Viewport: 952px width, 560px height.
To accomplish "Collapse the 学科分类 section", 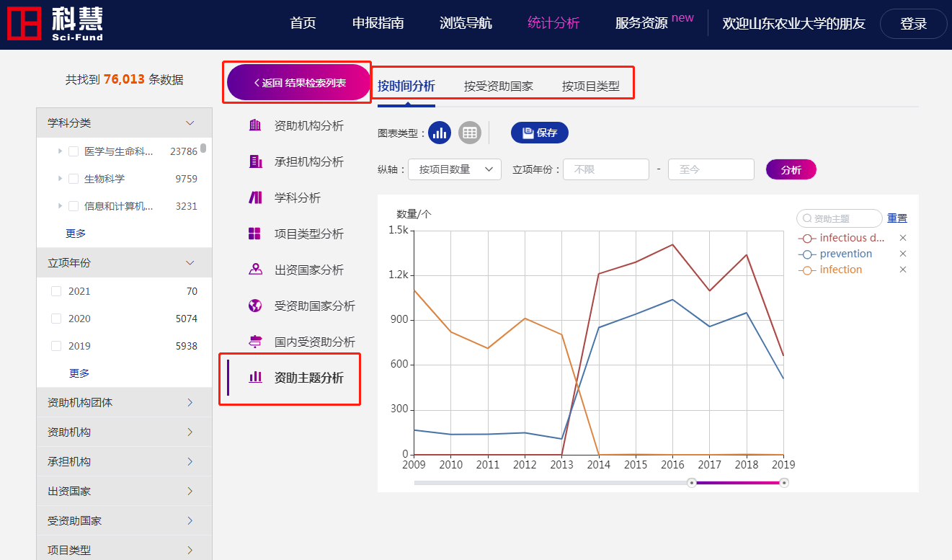I will pos(190,123).
